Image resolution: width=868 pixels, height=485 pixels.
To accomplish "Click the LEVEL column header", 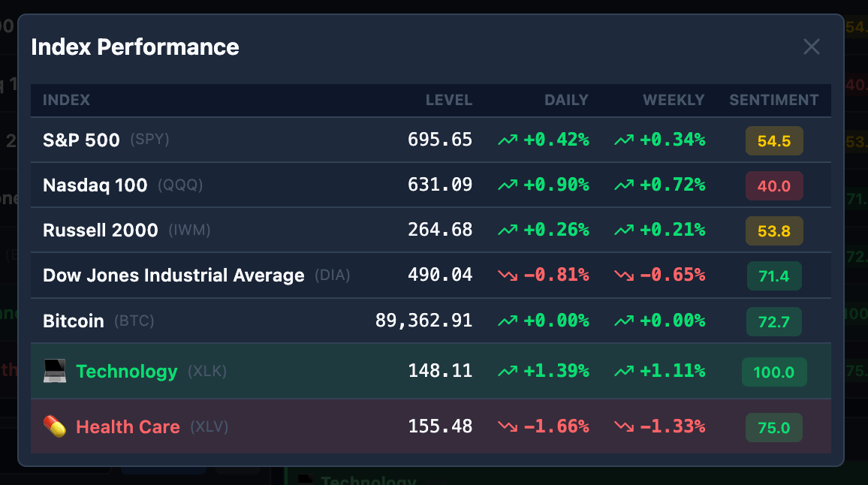I will tap(449, 100).
